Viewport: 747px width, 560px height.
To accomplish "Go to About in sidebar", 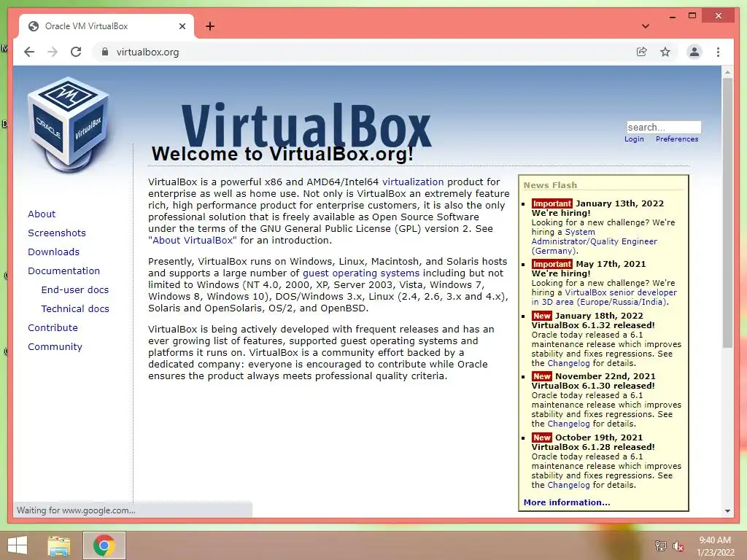I will 42,214.
